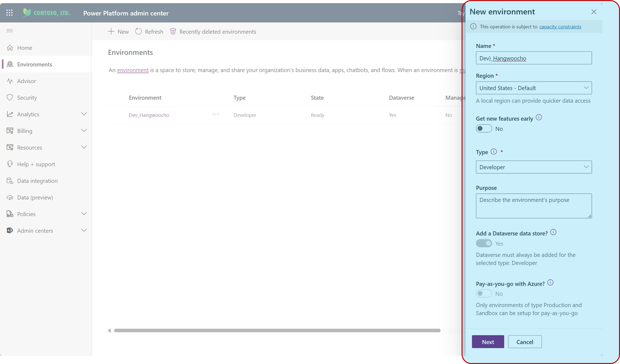This screenshot has width=620, height=364.
Task: Sort by Dataverse column header
Action: [x=402, y=98]
